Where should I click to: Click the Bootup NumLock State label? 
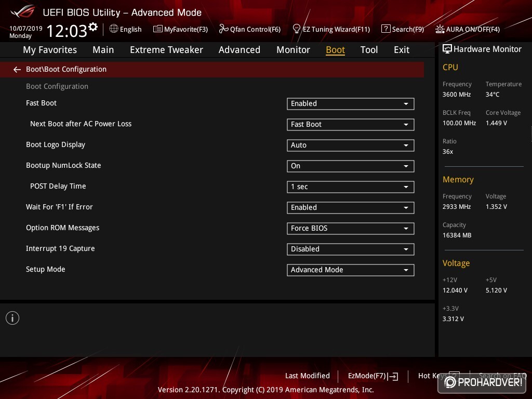click(63, 165)
